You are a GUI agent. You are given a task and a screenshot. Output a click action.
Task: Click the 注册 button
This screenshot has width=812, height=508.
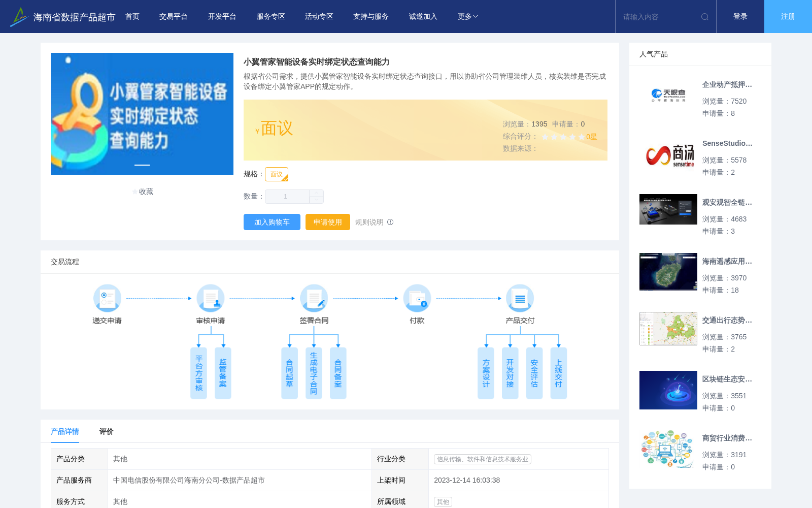tap(788, 17)
